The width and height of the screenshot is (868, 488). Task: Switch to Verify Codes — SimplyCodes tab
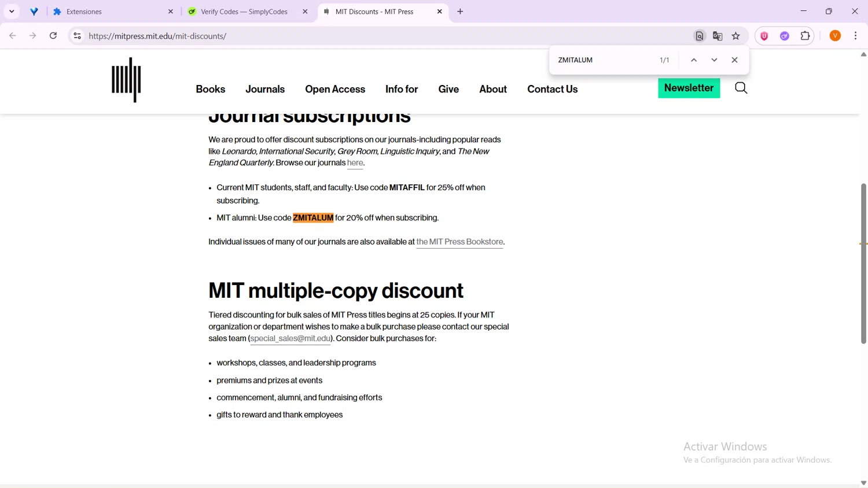click(x=248, y=12)
